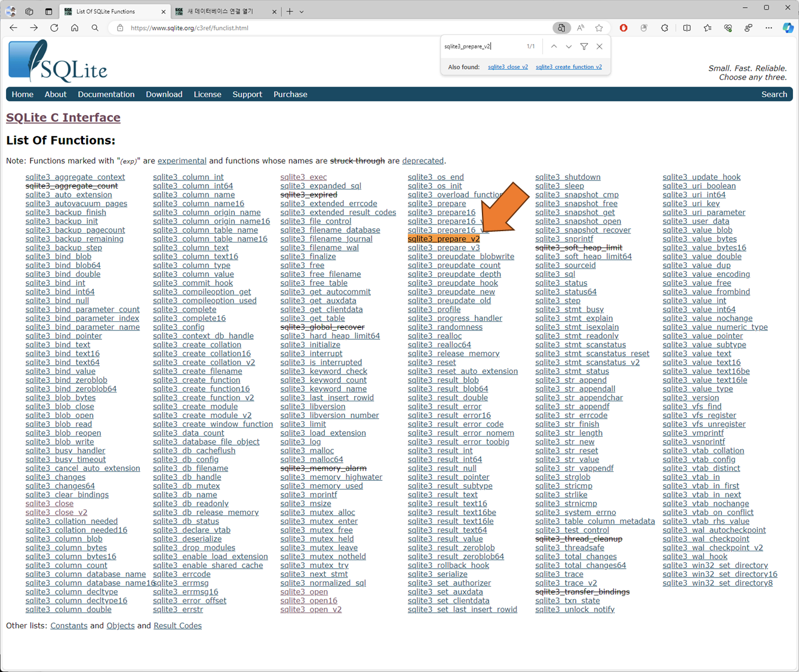Open Browser essentials heart icon

point(728,28)
